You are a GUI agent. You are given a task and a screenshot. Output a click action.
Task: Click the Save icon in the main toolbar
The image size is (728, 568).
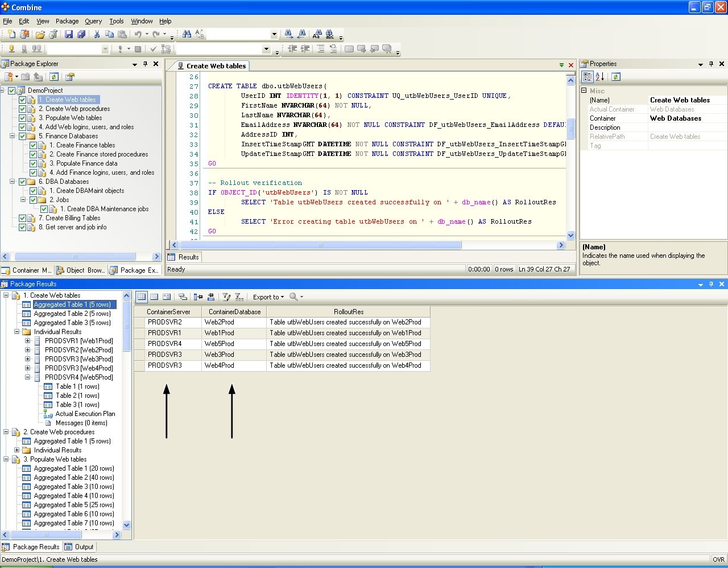pos(69,35)
